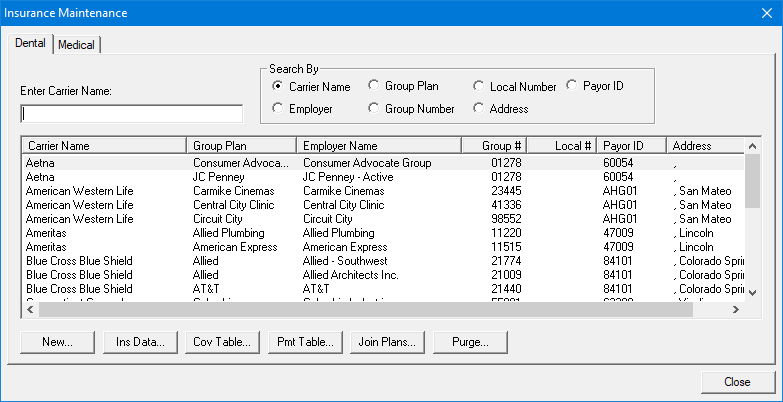The height and width of the screenshot is (402, 783).
Task: Choose Employer as search criterion
Action: (x=278, y=109)
